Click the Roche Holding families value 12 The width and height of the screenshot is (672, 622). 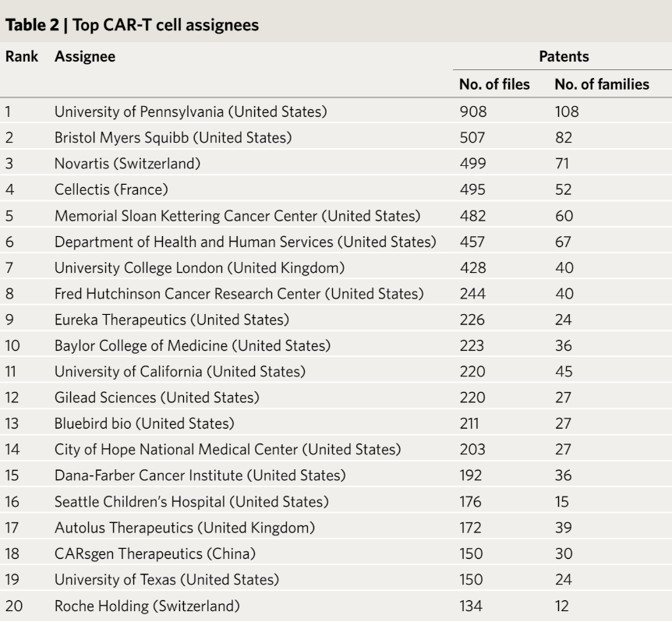[x=562, y=606]
